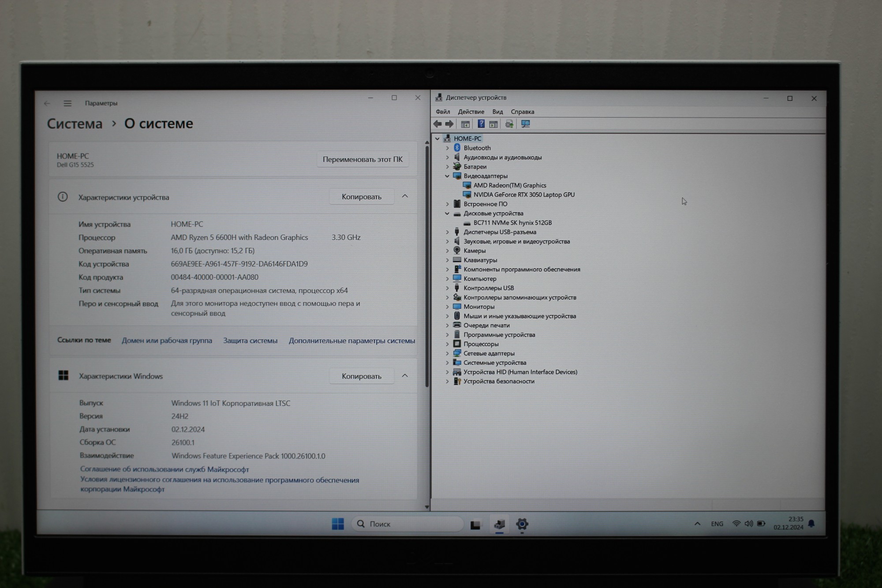Open the Вид menu
This screenshot has width=882, height=588.
tap(497, 112)
